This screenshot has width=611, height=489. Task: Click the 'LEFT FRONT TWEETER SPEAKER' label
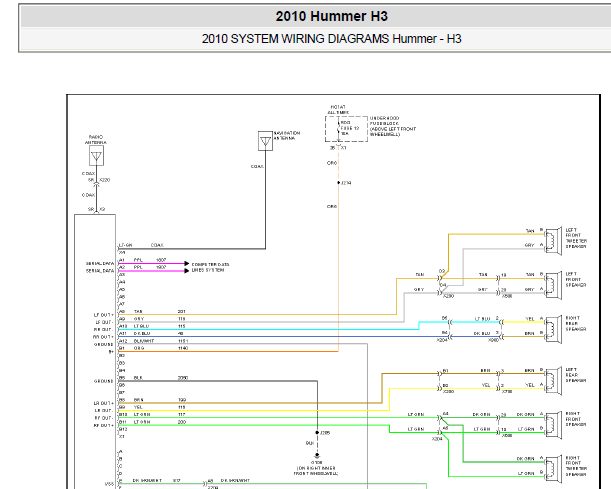576,238
